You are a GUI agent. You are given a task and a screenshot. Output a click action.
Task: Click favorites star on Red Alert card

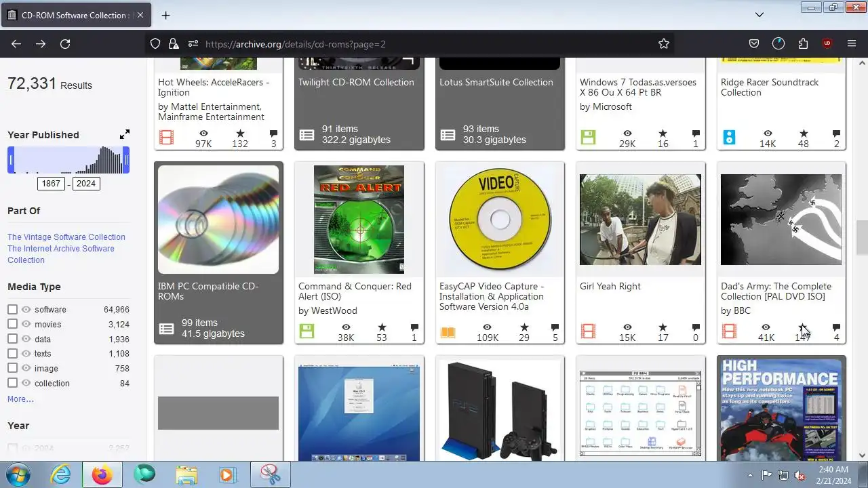click(x=382, y=327)
